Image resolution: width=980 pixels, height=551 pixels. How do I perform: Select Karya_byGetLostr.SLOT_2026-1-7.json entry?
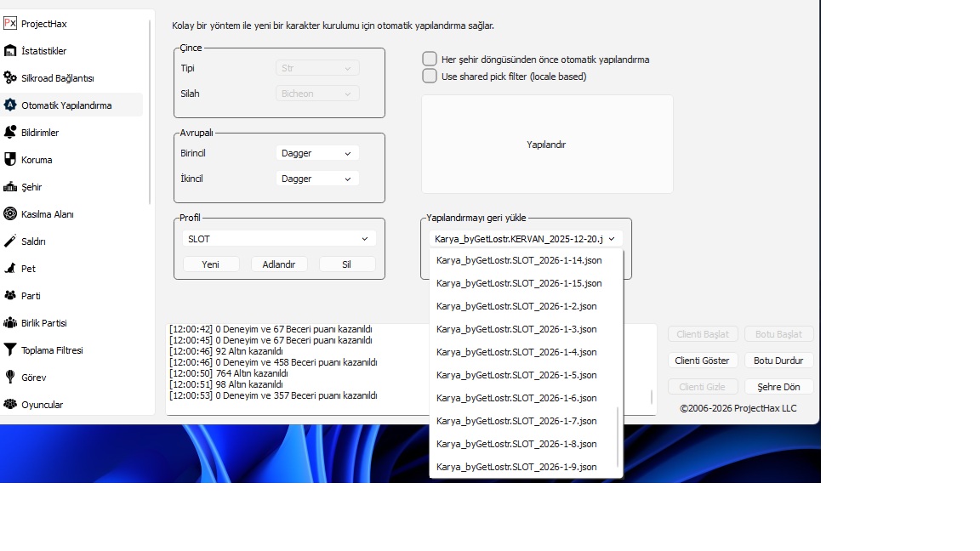tap(516, 421)
